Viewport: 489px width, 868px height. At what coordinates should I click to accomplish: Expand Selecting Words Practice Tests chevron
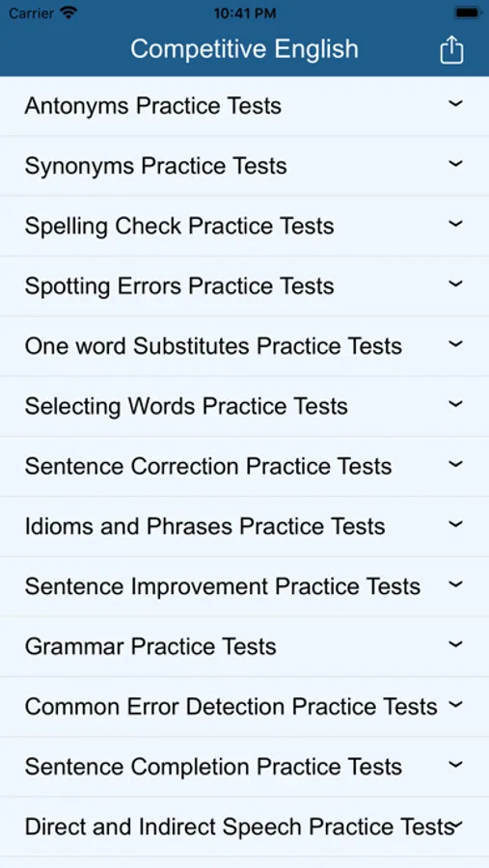(x=455, y=403)
